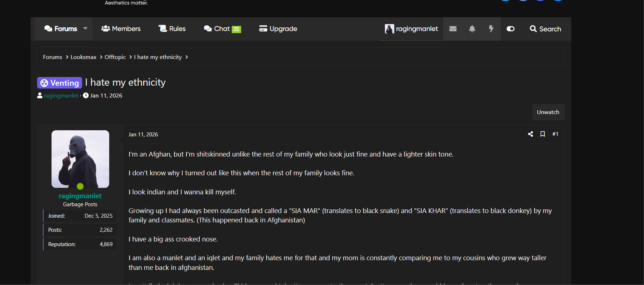Screen dimensions: 644x285
Task: Open ragingmanlet account menu in navbar
Action: 412,29
